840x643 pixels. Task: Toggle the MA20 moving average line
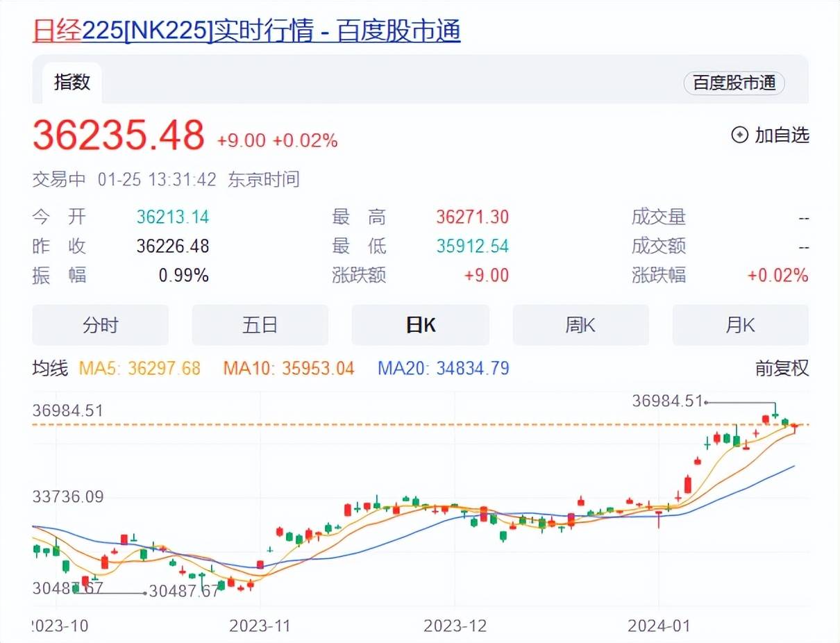444,368
